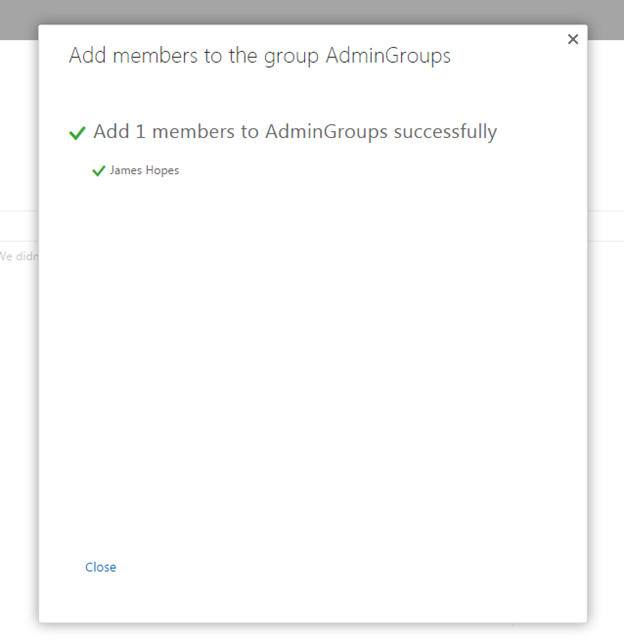Select the James Hopes member entry

[x=144, y=171]
